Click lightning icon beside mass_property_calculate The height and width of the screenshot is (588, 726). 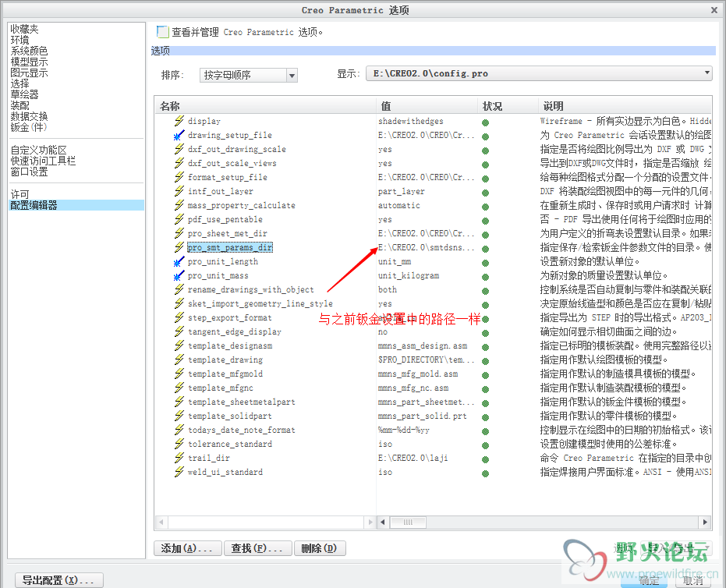point(179,205)
